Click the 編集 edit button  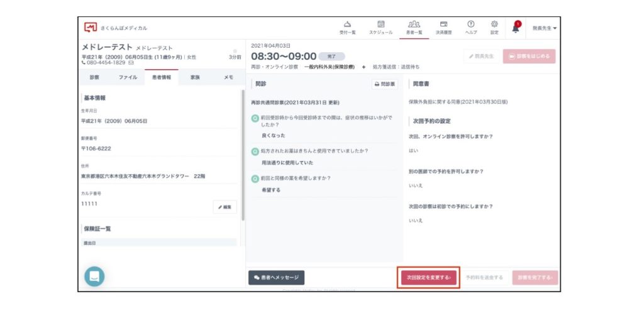click(225, 207)
